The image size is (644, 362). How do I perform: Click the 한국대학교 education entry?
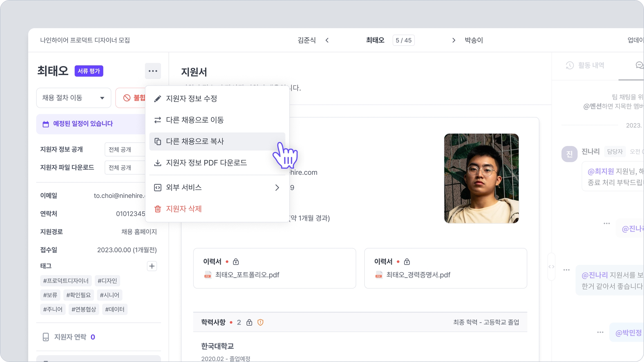pyautogui.click(x=217, y=346)
